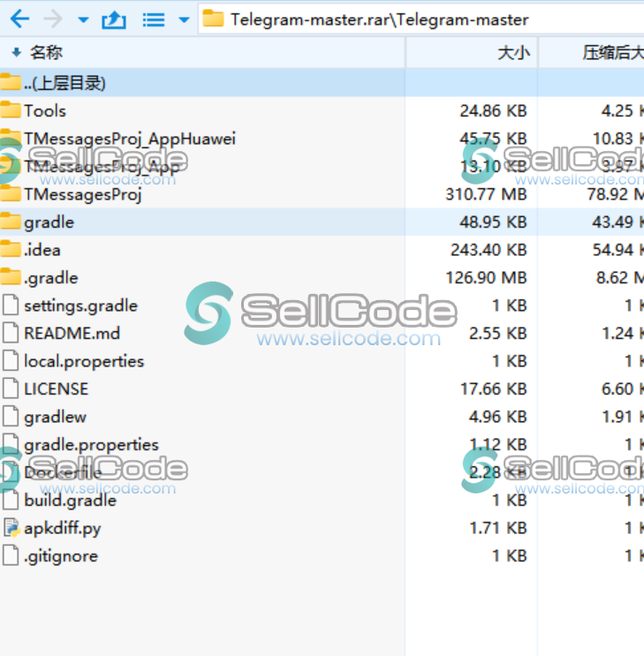Click the Tools folder name
This screenshot has width=644, height=656.
45,111
